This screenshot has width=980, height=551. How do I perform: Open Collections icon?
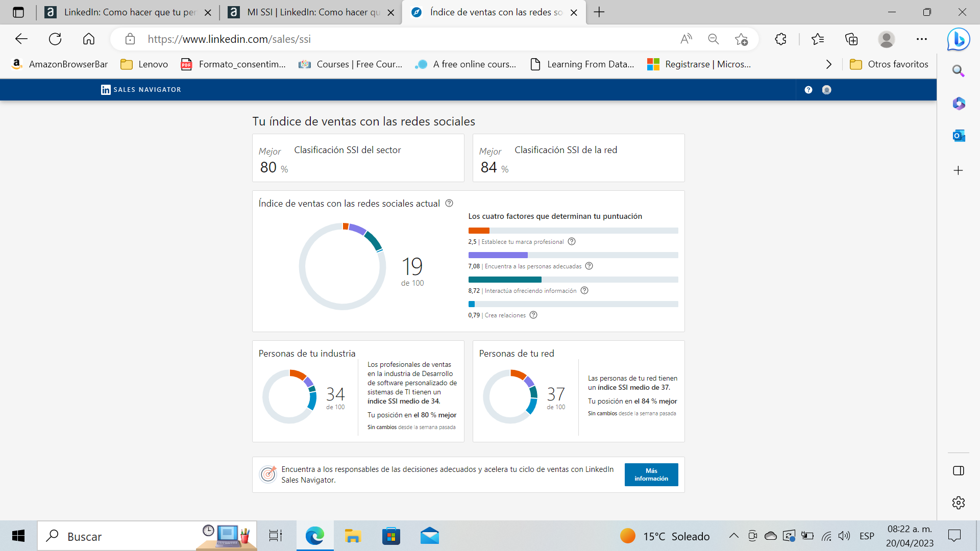[x=851, y=39]
